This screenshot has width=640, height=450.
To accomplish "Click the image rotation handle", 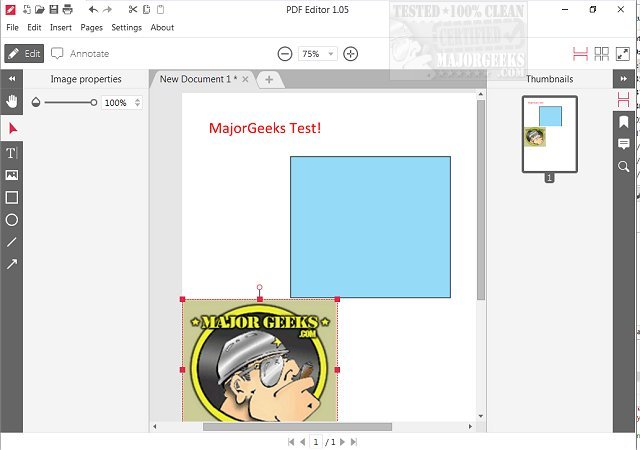I will [x=260, y=287].
